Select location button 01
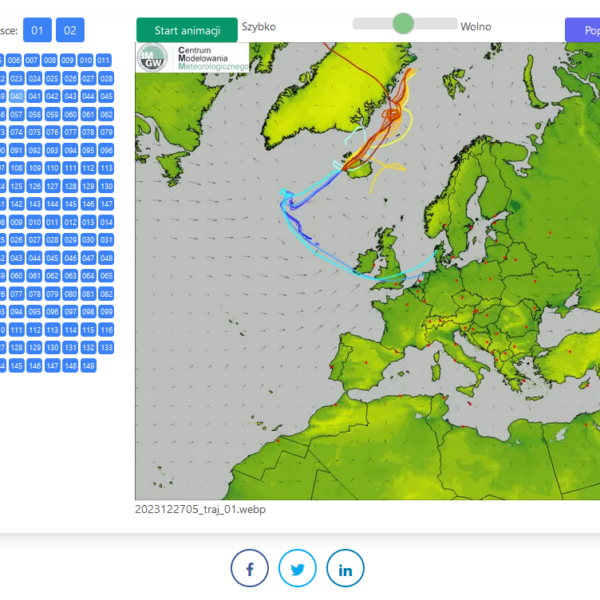The width and height of the screenshot is (600, 600). [x=38, y=30]
